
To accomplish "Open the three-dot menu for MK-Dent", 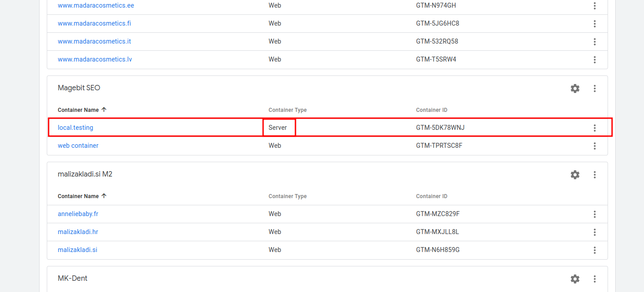I will click(595, 279).
